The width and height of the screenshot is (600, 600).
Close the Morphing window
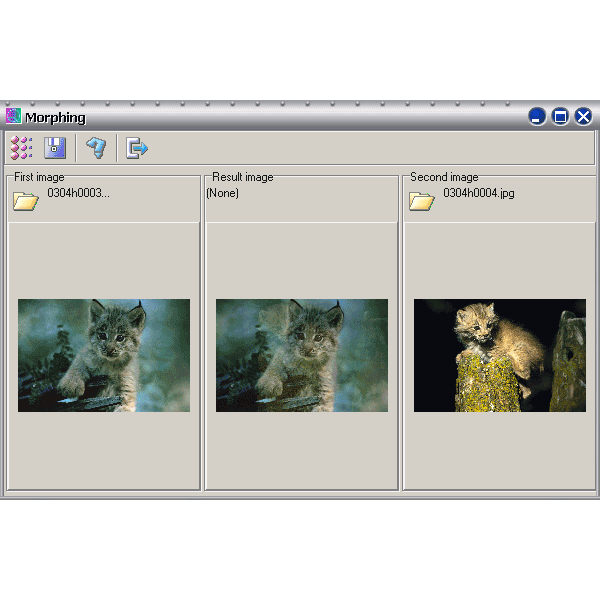[583, 116]
